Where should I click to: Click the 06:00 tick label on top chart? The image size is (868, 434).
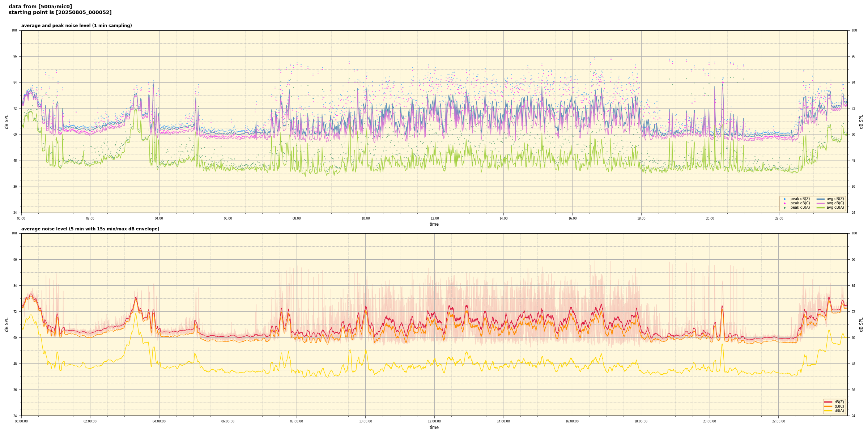[228, 218]
